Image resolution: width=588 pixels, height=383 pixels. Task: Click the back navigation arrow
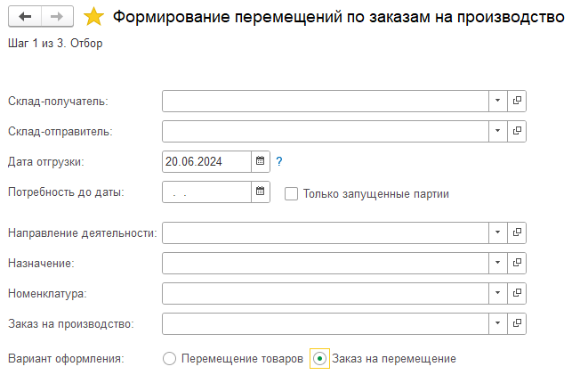24,16
